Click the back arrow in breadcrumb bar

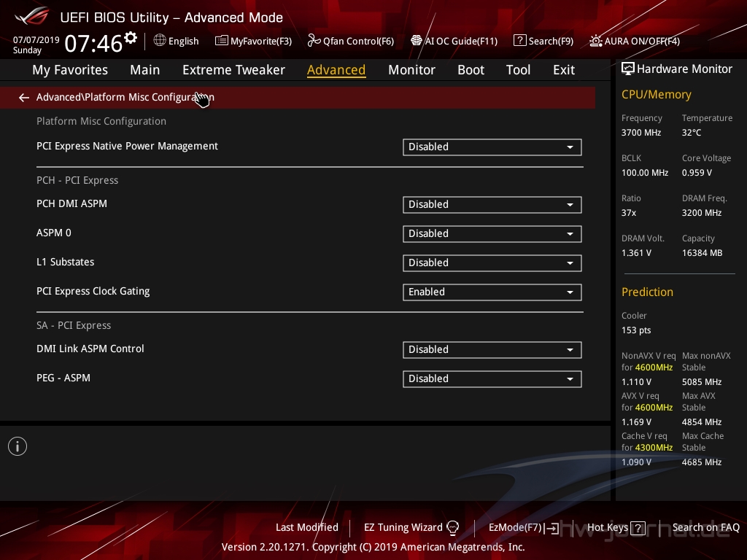coord(24,98)
